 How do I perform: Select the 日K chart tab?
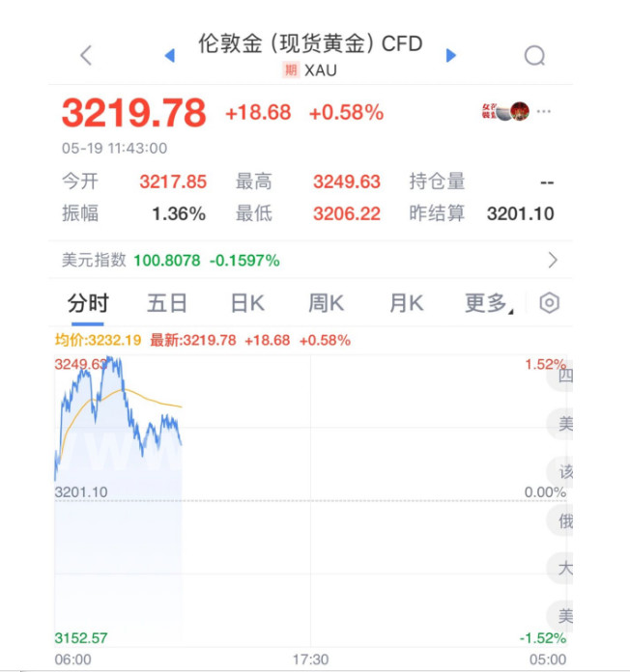pyautogui.click(x=247, y=303)
